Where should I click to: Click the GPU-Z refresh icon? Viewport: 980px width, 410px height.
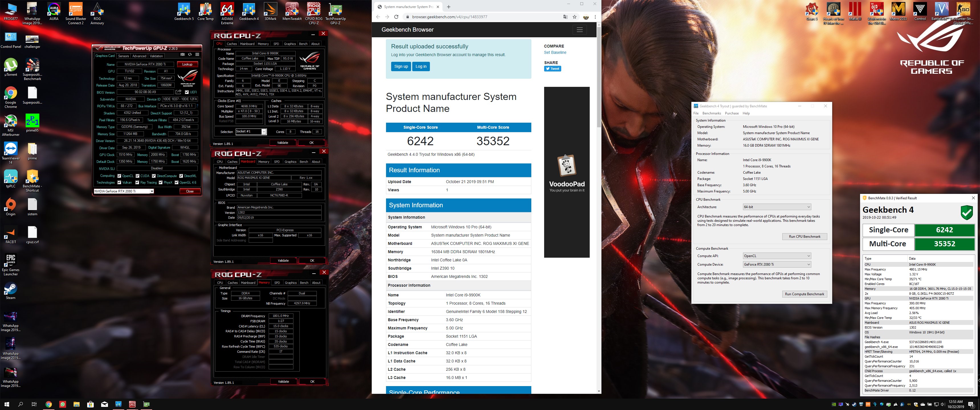[x=190, y=54]
